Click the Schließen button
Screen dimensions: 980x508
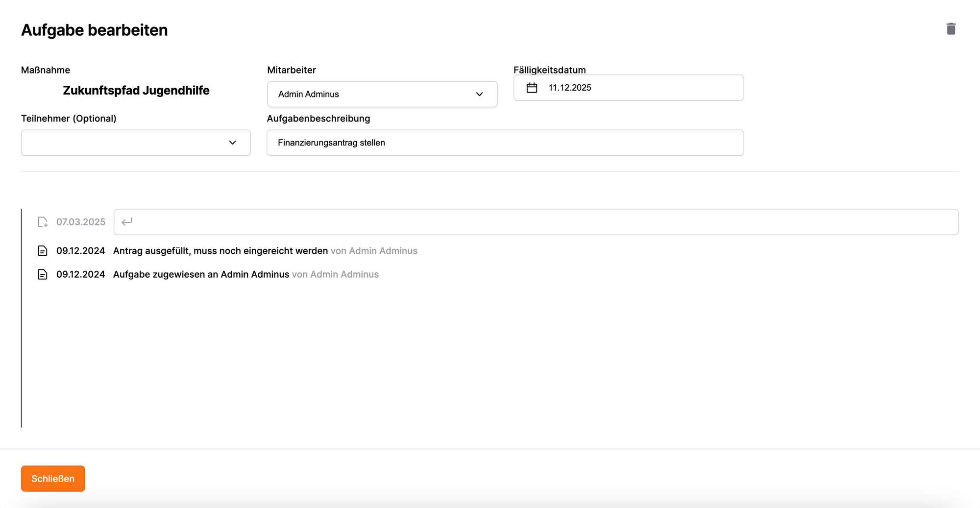[x=53, y=479]
